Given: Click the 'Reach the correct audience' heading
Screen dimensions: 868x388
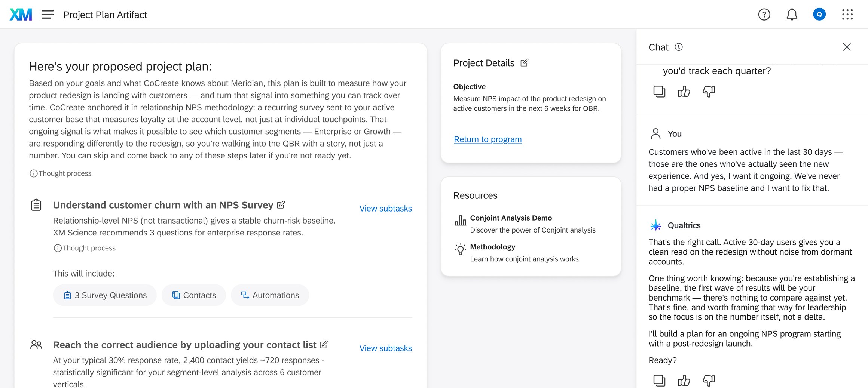Looking at the screenshot, I should click(x=185, y=345).
